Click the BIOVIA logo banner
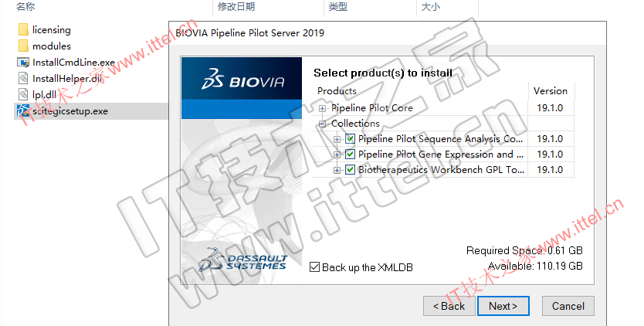Viewport: 644px width, 326px height. pyautogui.click(x=242, y=78)
